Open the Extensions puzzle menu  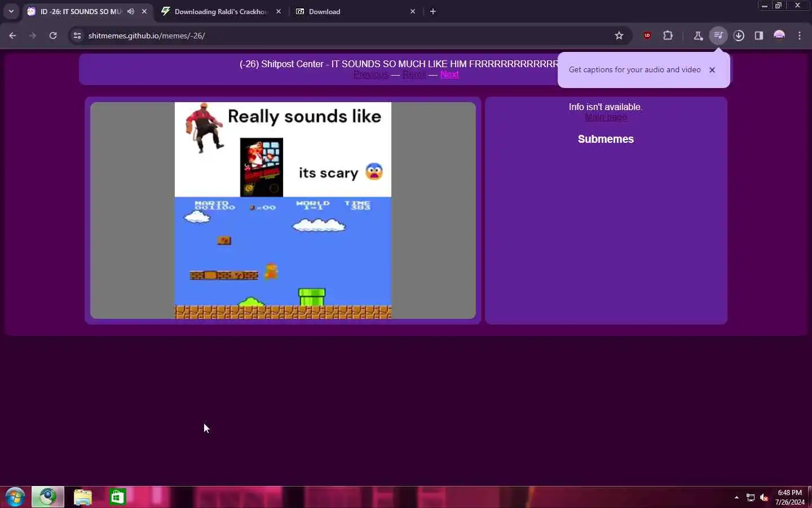click(x=668, y=36)
